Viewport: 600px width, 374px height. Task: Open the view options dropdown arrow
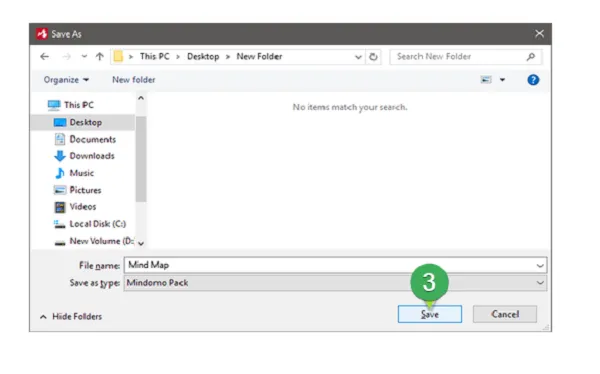pyautogui.click(x=502, y=80)
